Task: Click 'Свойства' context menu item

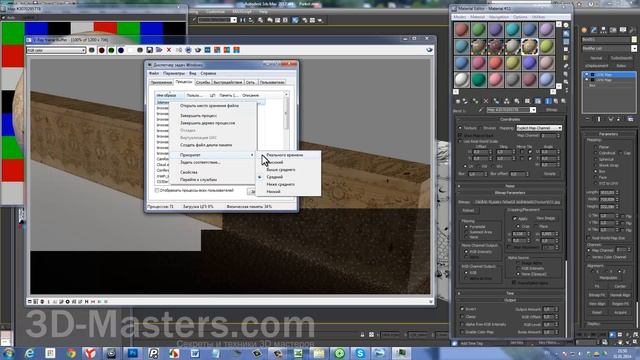Action: pyautogui.click(x=212, y=172)
